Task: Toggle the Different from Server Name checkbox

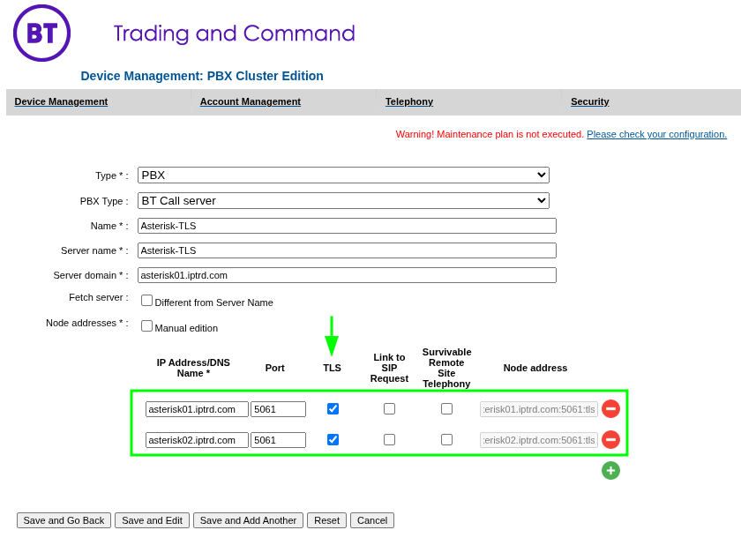Action: pos(147,301)
